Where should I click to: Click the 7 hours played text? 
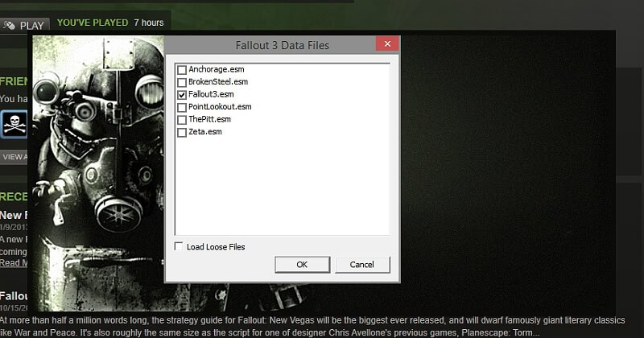(x=149, y=23)
